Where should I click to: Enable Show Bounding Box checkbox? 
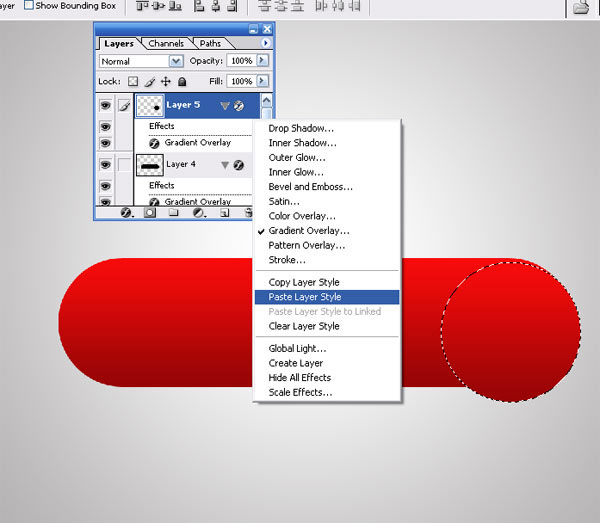tap(28, 5)
